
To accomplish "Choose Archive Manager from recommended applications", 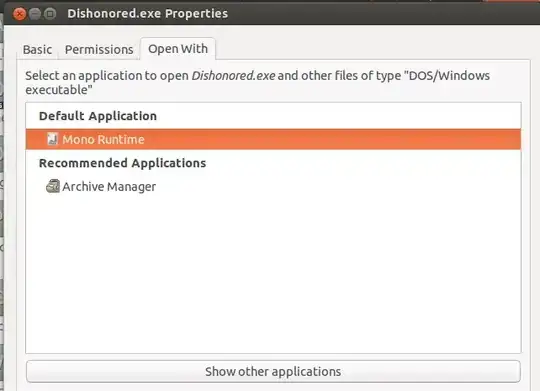I will pos(273,187).
